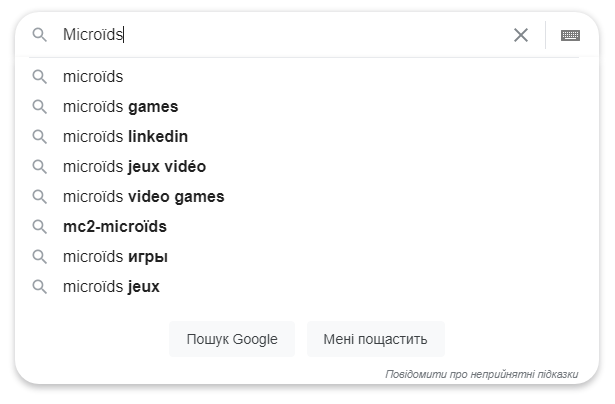Select the 'microïds игры' suggestion
The image size is (615, 404).
[115, 257]
